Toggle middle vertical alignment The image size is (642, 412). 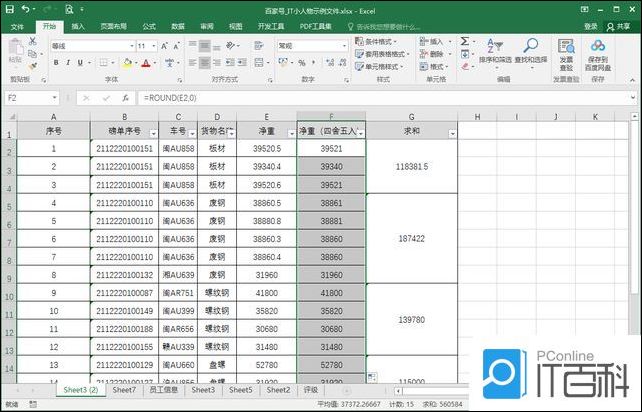point(205,45)
